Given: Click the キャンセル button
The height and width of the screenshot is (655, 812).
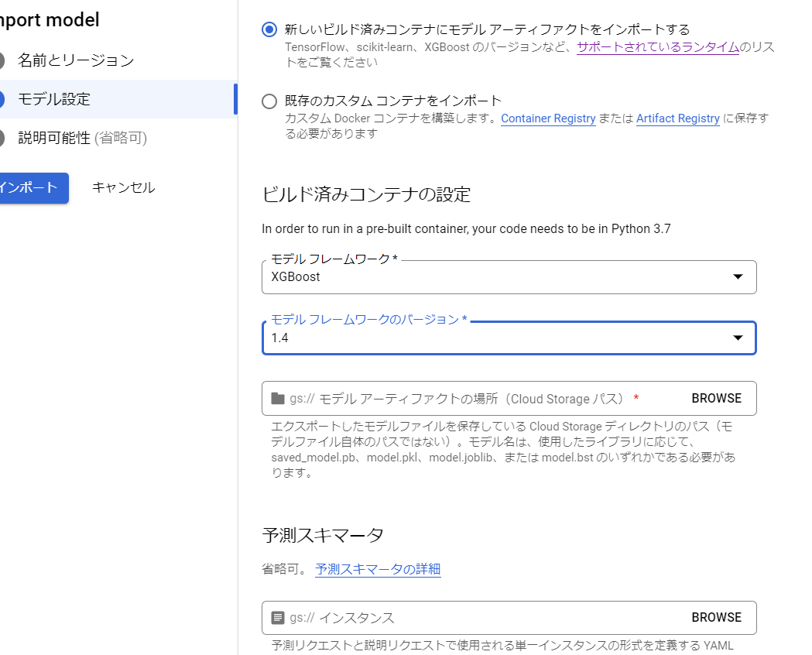Looking at the screenshot, I should pyautogui.click(x=123, y=187).
